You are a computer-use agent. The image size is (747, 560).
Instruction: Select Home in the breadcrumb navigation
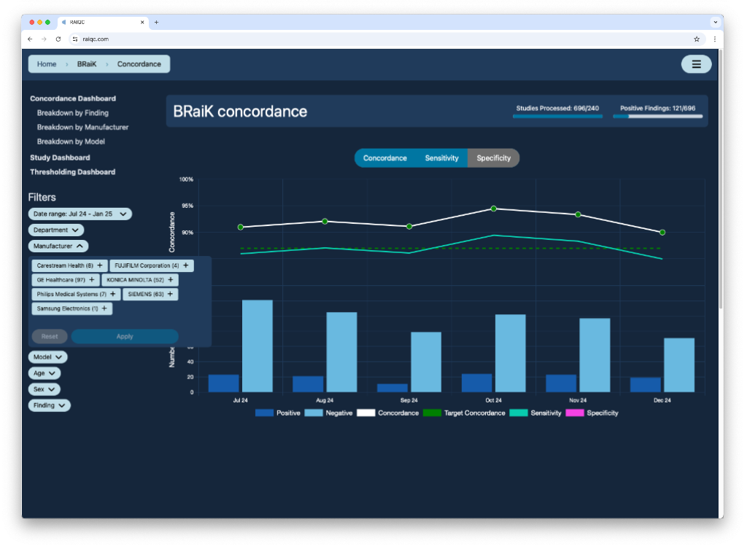[46, 63]
